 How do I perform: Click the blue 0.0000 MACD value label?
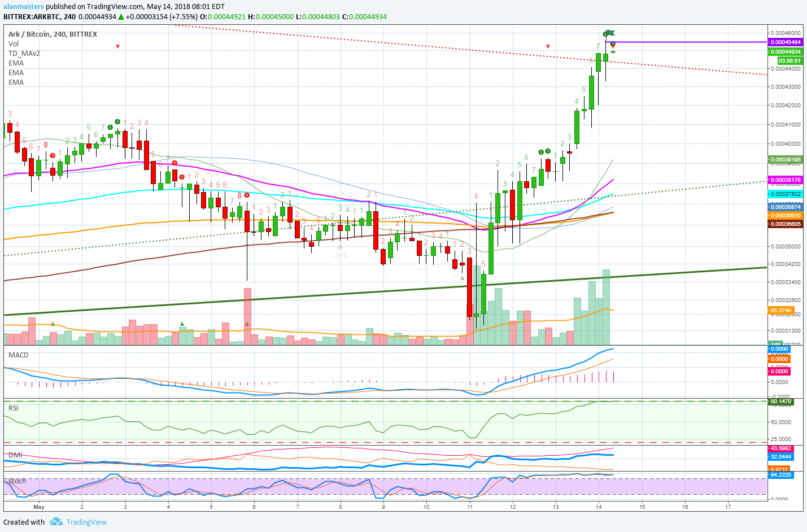click(x=779, y=348)
